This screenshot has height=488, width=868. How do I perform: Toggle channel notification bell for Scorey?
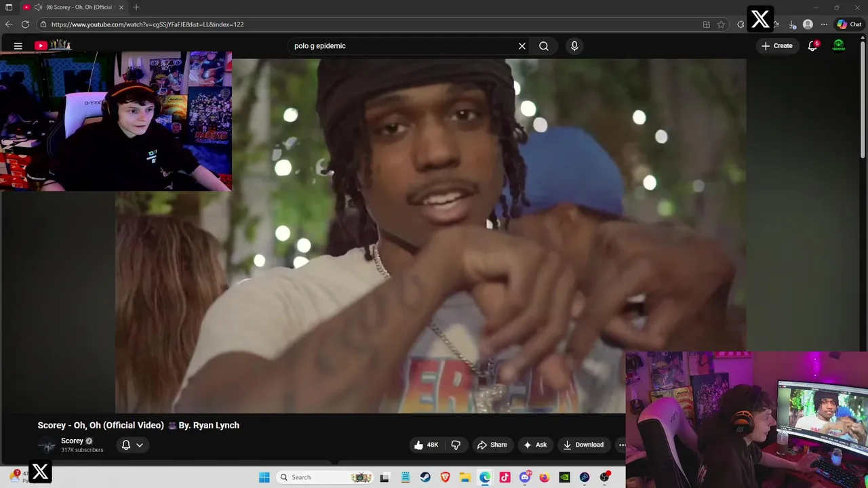[x=126, y=445]
